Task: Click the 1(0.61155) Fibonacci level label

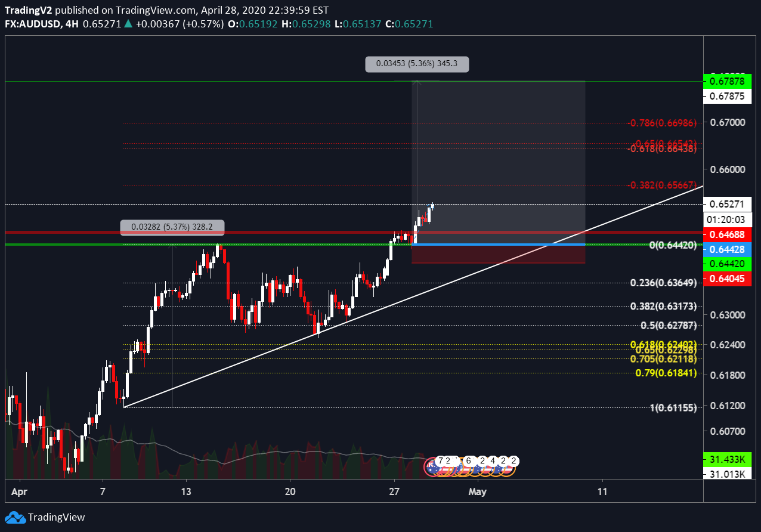Action: tap(673, 407)
